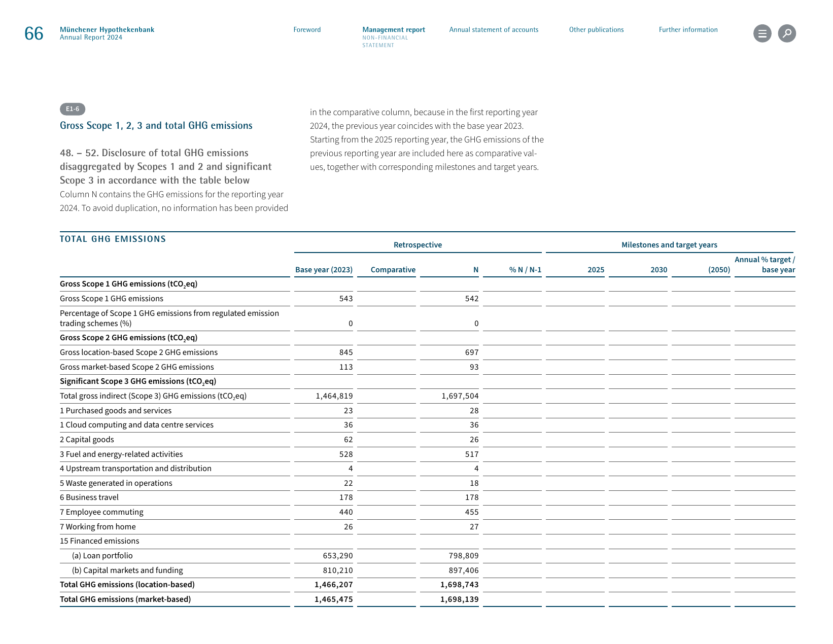The image size is (833, 644).
Task: Click the 2030 column header
Action: tap(658, 270)
